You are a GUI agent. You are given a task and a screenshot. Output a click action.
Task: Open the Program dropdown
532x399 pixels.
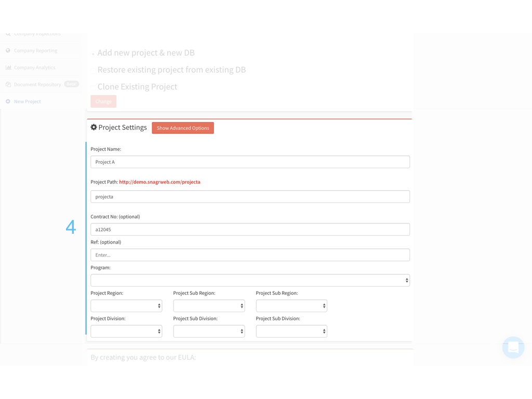point(250,280)
